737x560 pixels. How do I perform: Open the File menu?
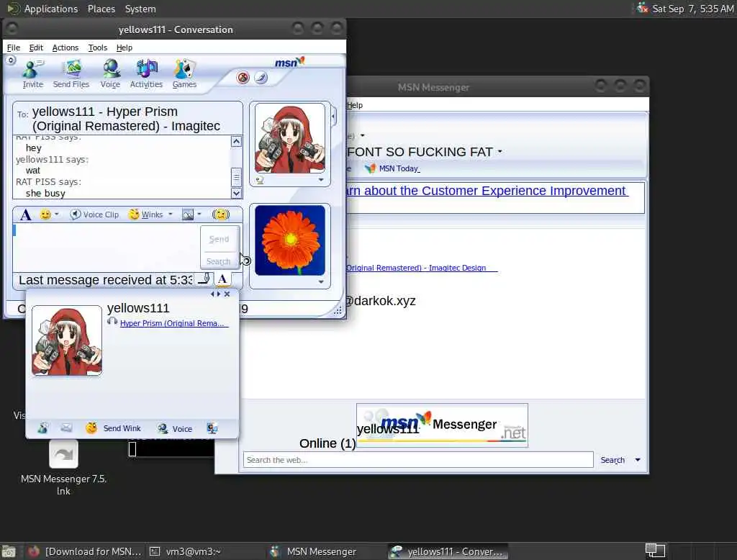coord(13,48)
